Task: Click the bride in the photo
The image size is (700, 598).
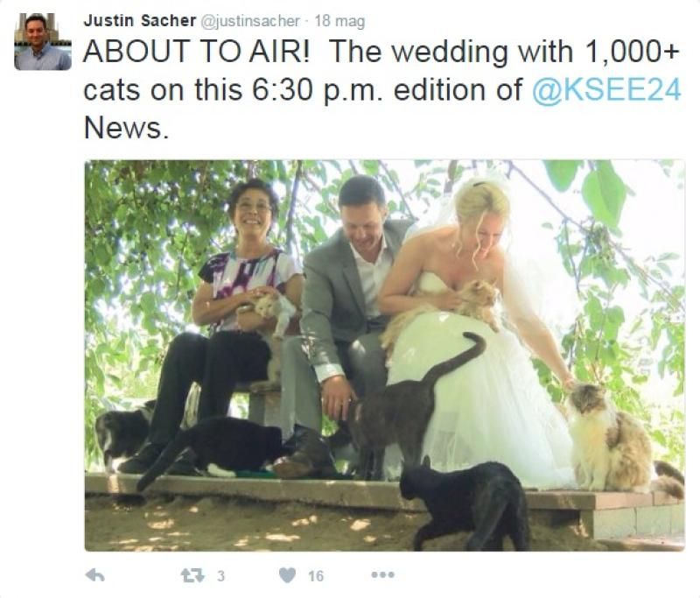Action: click(x=482, y=330)
